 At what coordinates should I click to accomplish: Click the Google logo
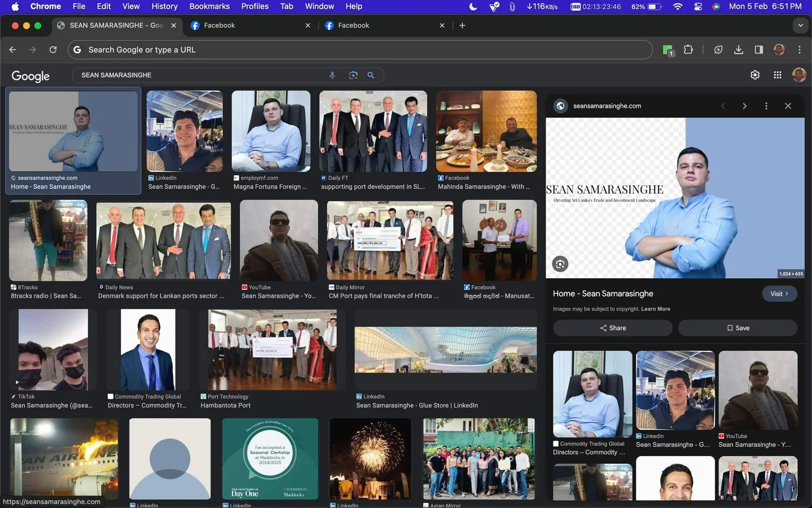click(31, 76)
